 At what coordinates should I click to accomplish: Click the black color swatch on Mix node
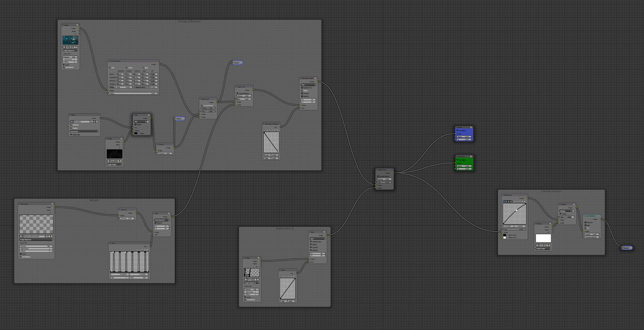tap(136, 133)
